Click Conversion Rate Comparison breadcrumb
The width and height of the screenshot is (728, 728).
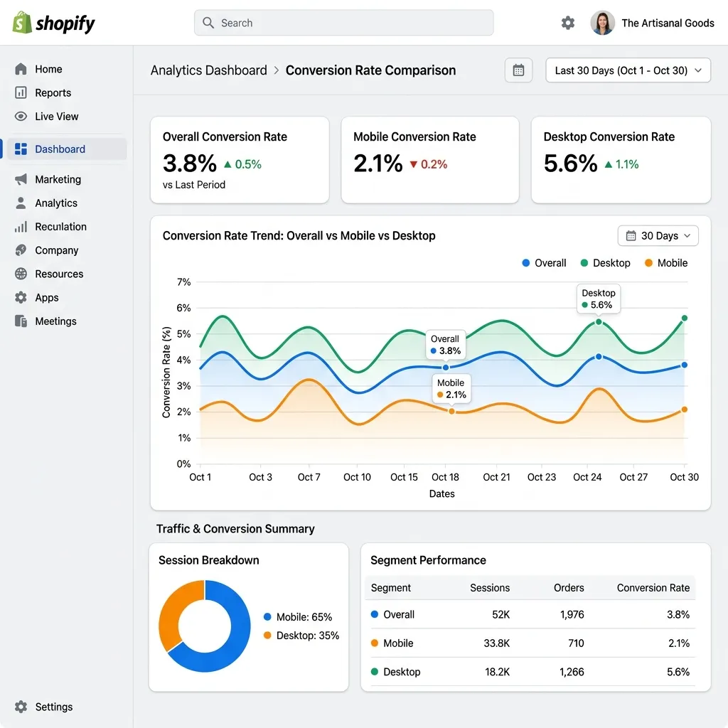tap(370, 70)
